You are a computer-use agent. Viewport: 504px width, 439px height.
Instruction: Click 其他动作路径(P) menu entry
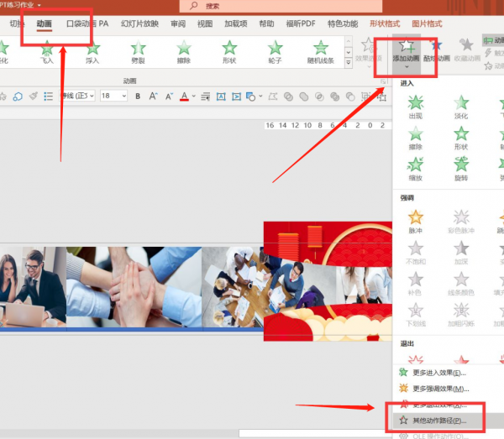(439, 421)
